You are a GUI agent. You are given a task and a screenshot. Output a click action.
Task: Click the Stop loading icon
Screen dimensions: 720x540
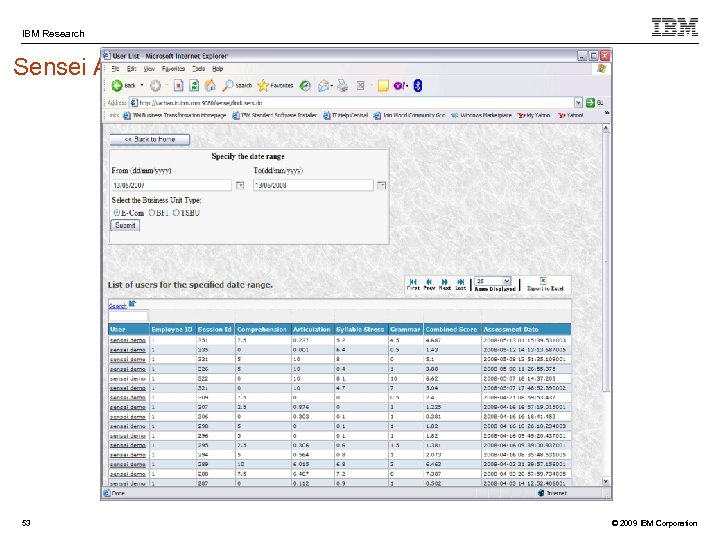point(179,85)
